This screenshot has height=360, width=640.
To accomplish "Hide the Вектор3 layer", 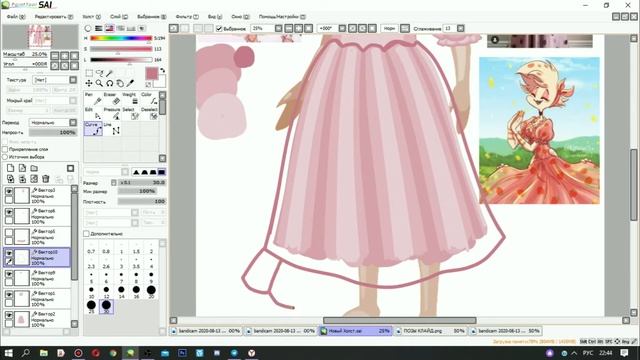I will (9, 191).
